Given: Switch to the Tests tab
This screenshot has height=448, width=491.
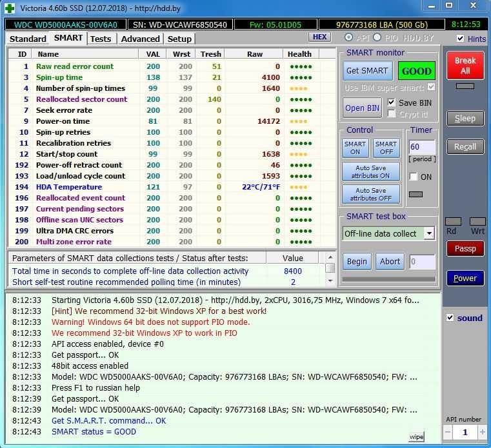Looking at the screenshot, I should click(x=101, y=39).
